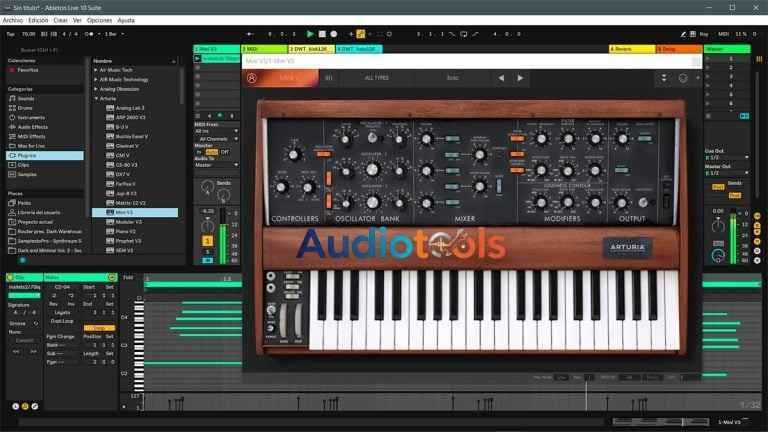Open the Edición menu

coord(38,20)
